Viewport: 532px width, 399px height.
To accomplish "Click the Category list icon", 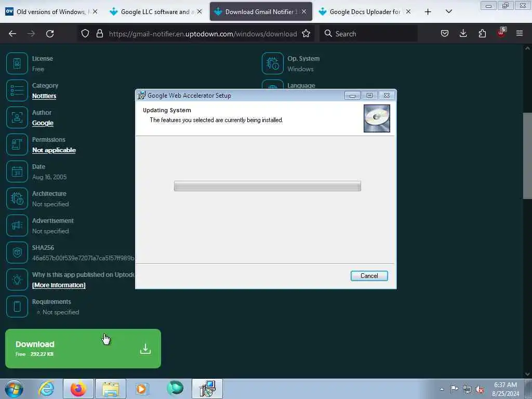I will click(x=17, y=90).
